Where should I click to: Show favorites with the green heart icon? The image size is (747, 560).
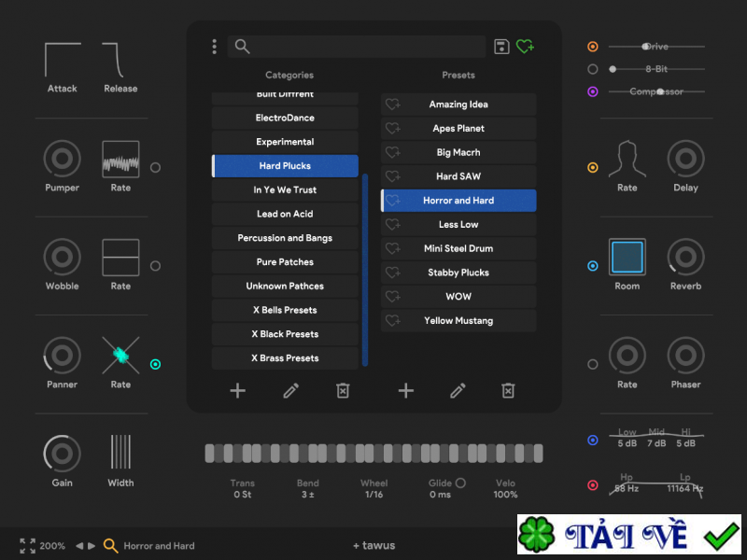coord(525,46)
